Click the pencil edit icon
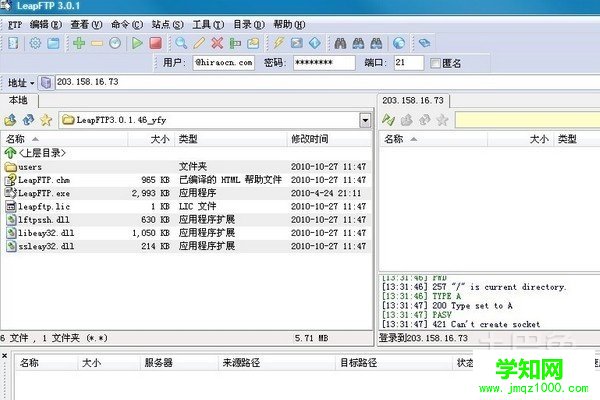The image size is (600, 400). 199,43
